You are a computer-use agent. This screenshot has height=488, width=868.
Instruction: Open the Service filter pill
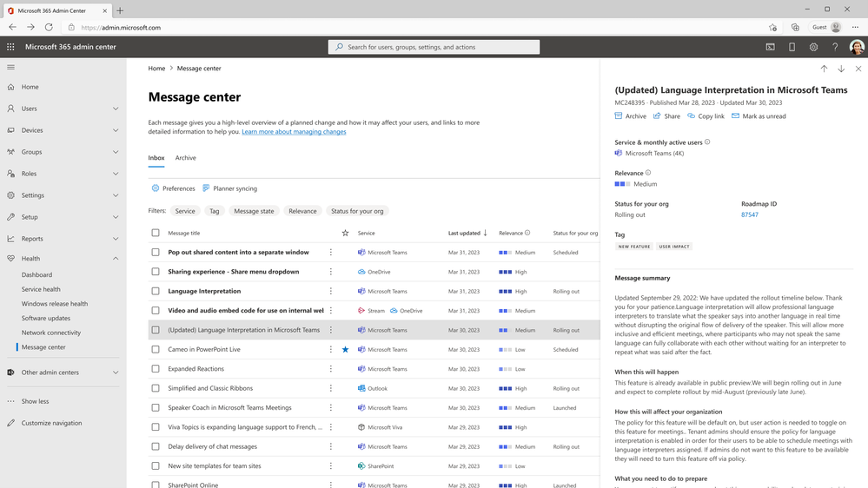click(x=185, y=211)
